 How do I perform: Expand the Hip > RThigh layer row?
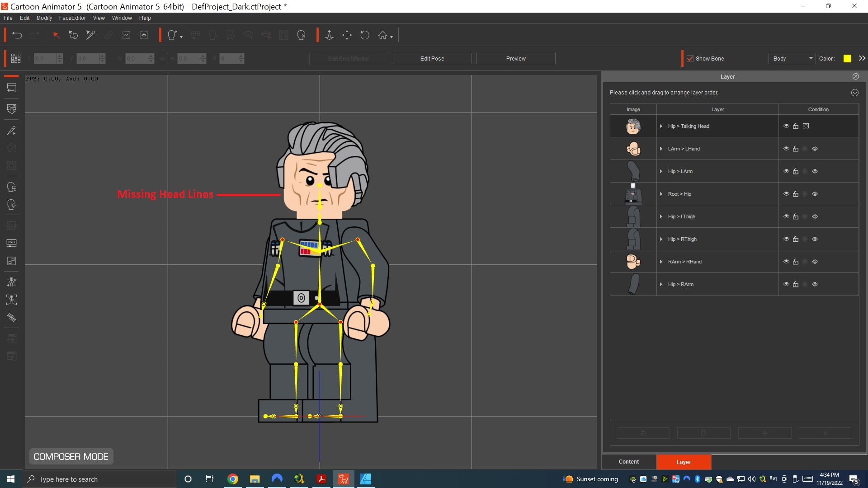point(661,239)
